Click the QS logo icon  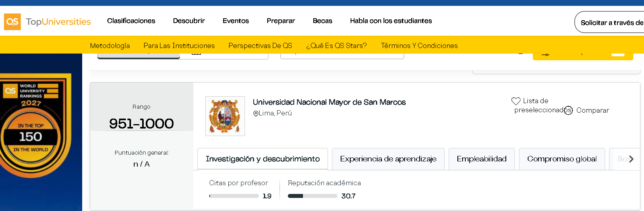coord(12,22)
